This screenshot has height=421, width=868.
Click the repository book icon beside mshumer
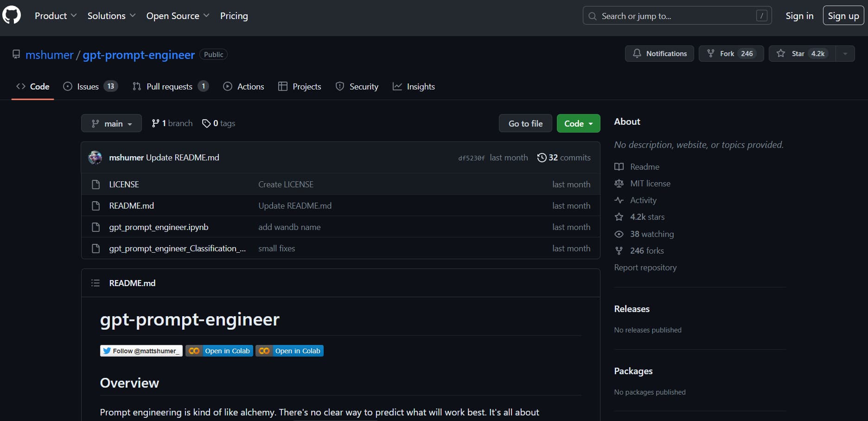[16, 54]
